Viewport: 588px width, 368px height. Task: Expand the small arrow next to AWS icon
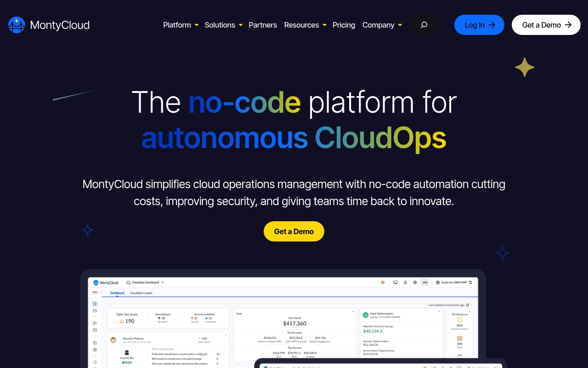point(102,293)
